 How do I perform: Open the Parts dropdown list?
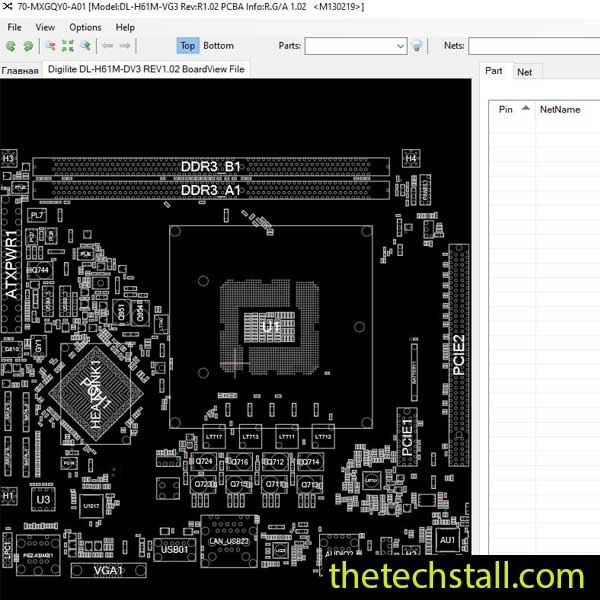(400, 46)
